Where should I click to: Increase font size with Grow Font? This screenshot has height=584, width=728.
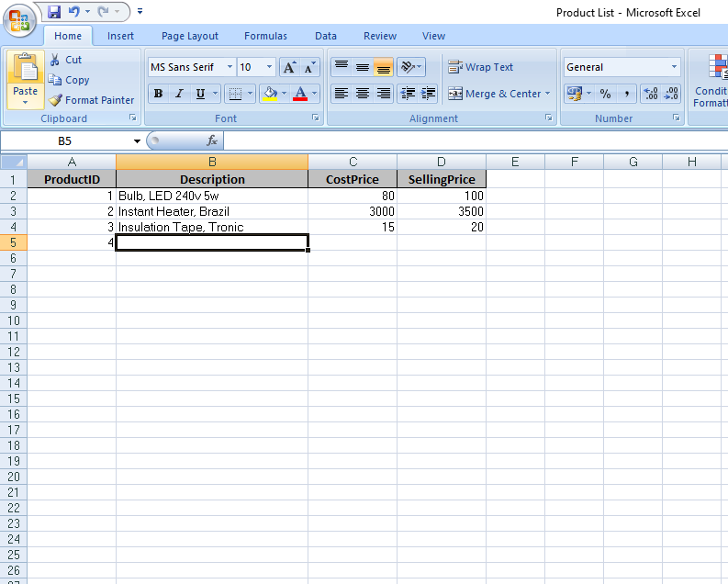289,67
